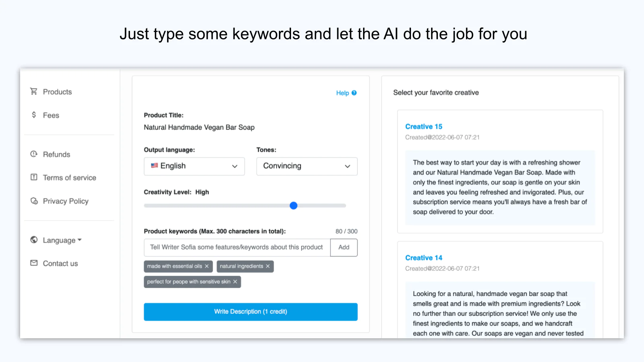Delete the sensitive skin keyword tag
This screenshot has height=362, width=644.
click(x=235, y=282)
